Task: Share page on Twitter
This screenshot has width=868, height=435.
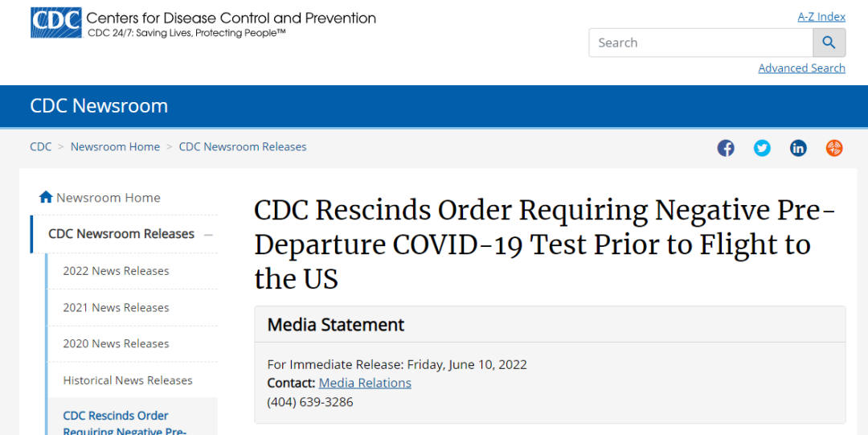Action: pos(762,148)
